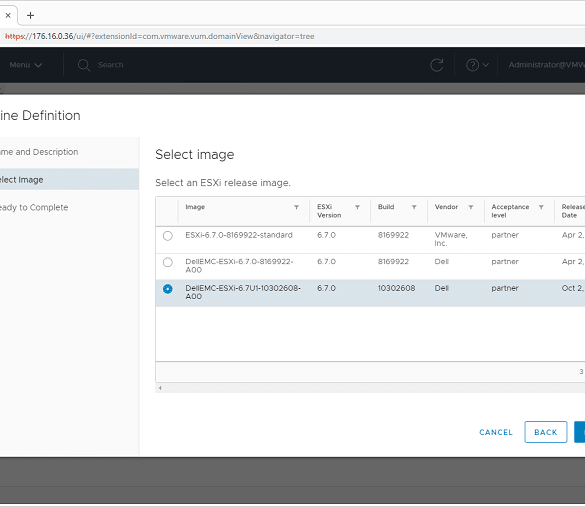Sort by Build column header
585x507 pixels.
[386, 207]
